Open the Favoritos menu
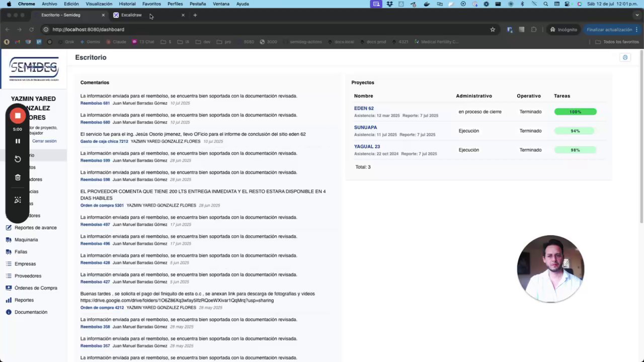 [x=151, y=4]
